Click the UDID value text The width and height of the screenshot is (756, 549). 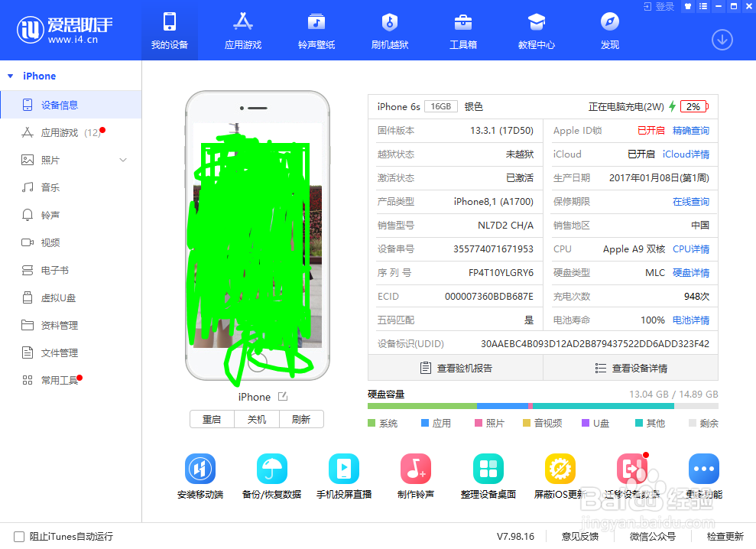[x=595, y=343]
